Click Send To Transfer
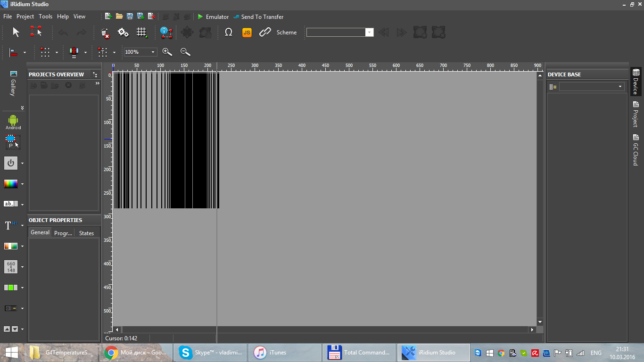The width and height of the screenshot is (644, 362). pyautogui.click(x=258, y=16)
